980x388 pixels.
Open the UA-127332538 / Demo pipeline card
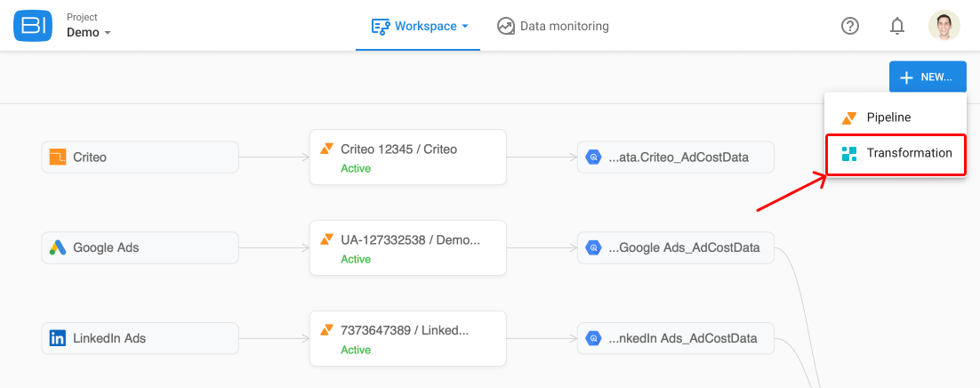coord(407,247)
